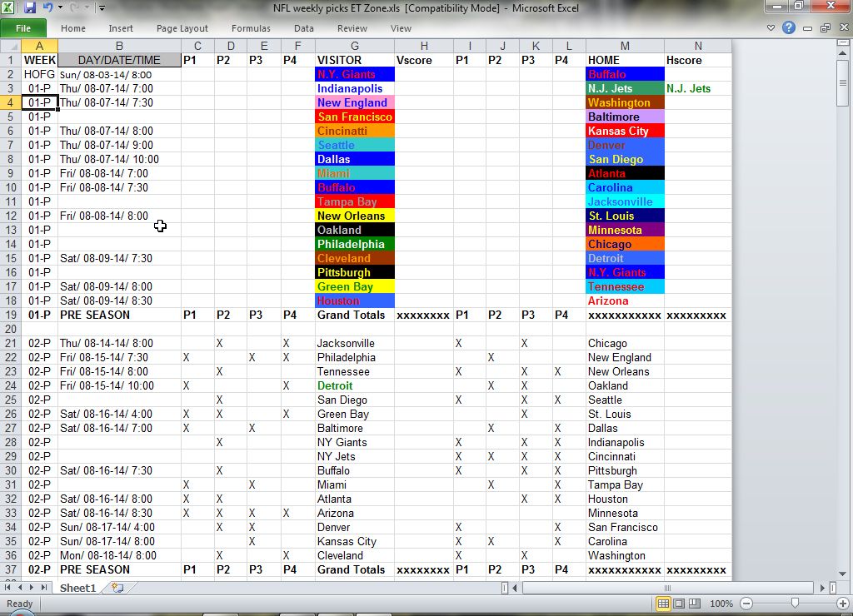Click the zoom in plus button
The image size is (853, 616).
[842, 604]
